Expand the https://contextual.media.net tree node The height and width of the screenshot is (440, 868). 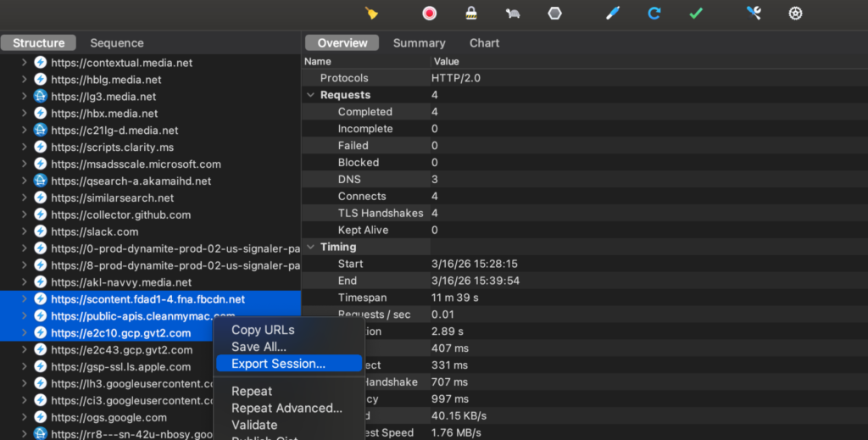pos(24,63)
